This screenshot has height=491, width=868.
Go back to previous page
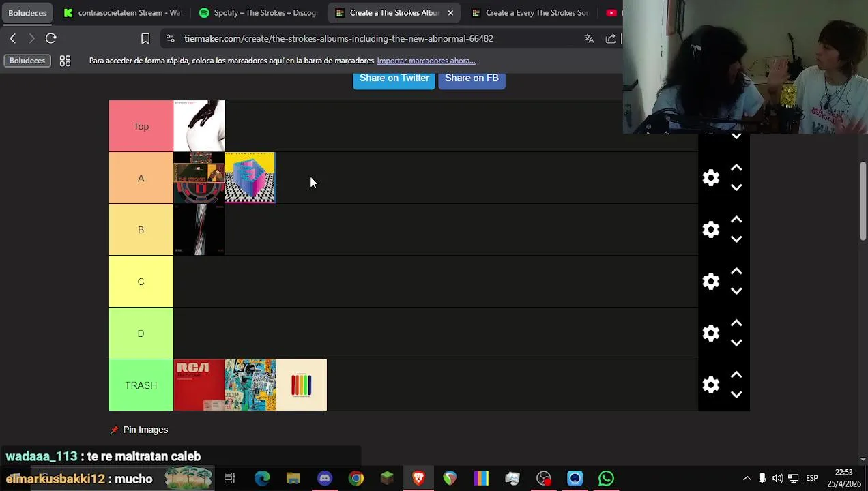(13, 38)
